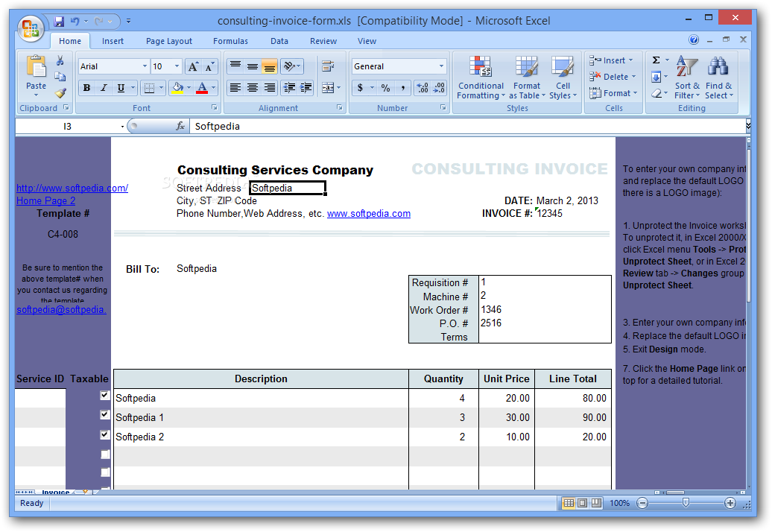Image resolution: width=772 pixels, height=532 pixels.
Task: Uncheck Taxable box for Softpedia 2 row
Action: pyautogui.click(x=105, y=434)
